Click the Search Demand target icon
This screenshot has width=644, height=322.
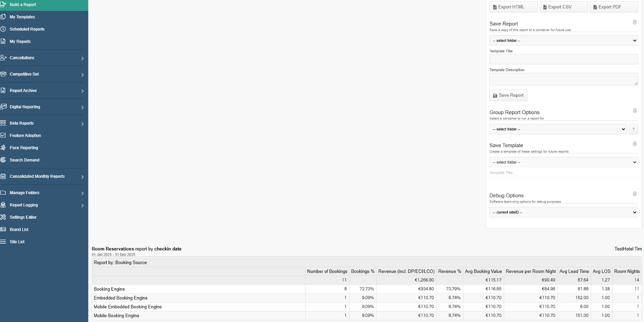3,160
